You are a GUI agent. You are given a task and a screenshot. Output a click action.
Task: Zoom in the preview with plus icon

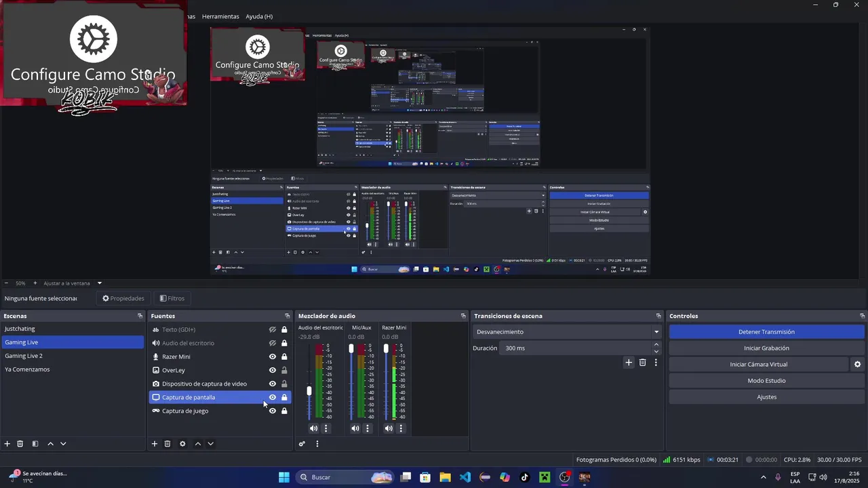[x=35, y=283]
